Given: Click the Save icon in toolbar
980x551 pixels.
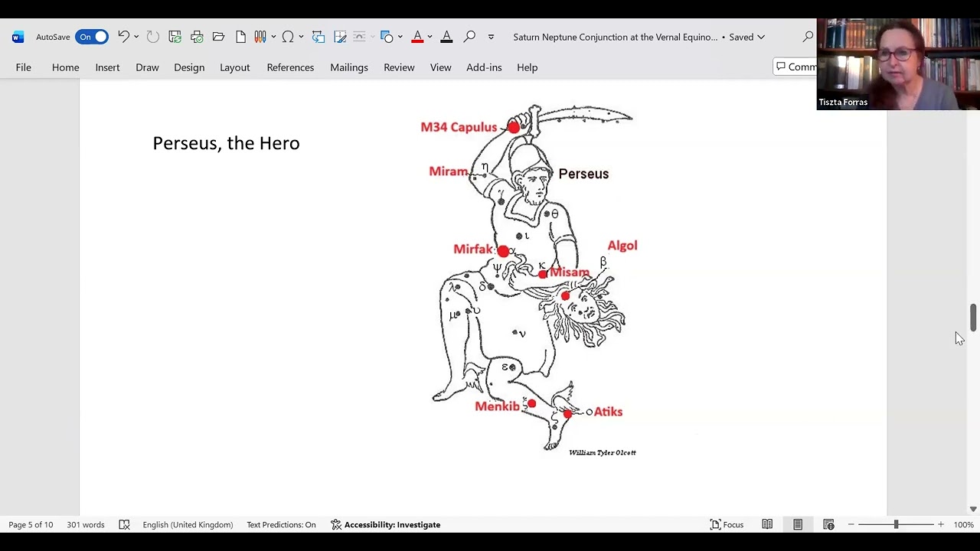Looking at the screenshot, I should pos(175,37).
